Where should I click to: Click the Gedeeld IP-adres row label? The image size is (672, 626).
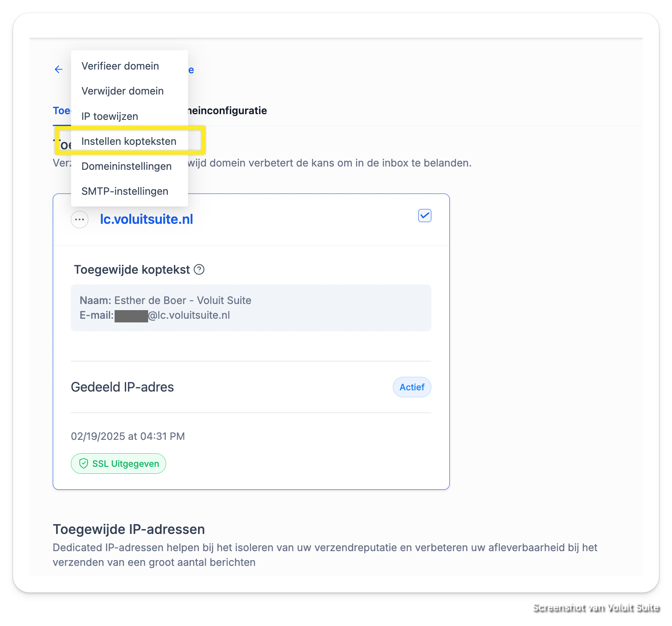point(122,387)
